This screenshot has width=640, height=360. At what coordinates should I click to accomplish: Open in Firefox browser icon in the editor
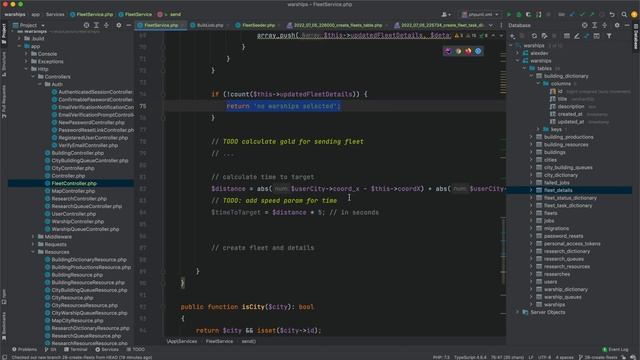(468, 51)
